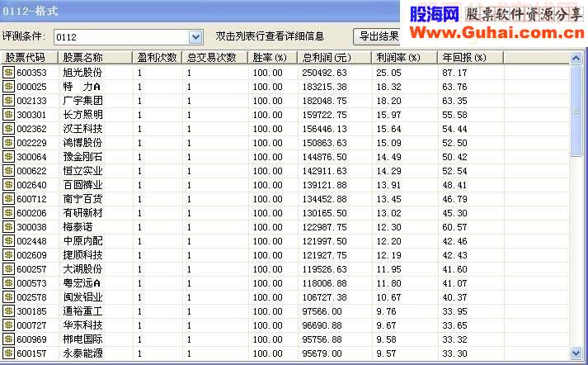Screen dimensions: 588x365
Task: Click the $ icon for stock 600157
Action: [8, 353]
